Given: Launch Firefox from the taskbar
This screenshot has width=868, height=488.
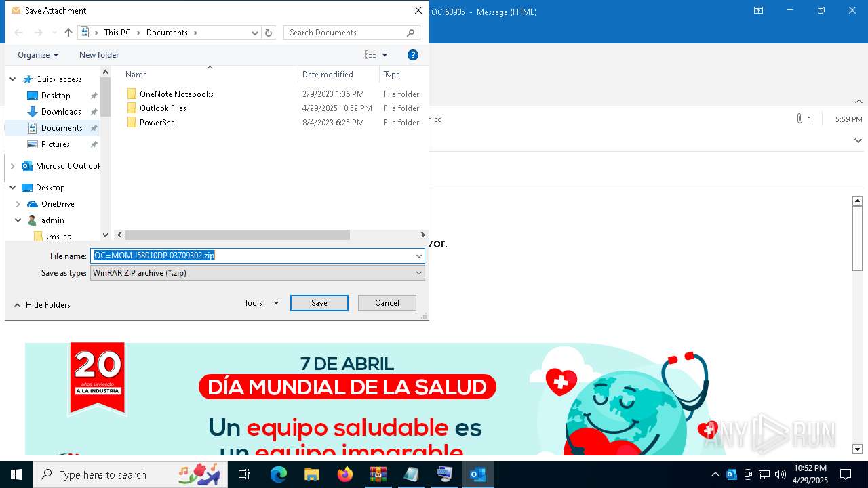Looking at the screenshot, I should tap(345, 474).
